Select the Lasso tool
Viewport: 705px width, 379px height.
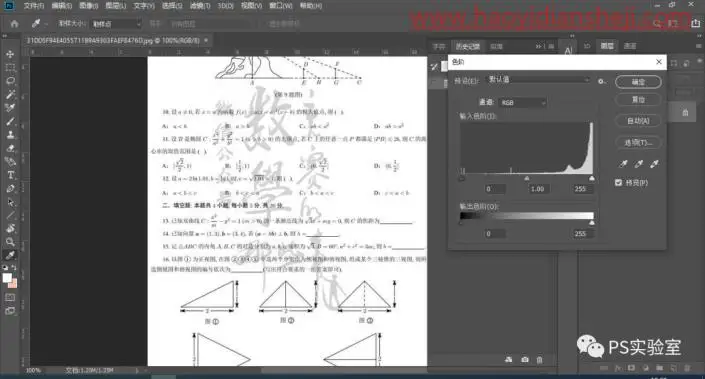(x=10, y=81)
